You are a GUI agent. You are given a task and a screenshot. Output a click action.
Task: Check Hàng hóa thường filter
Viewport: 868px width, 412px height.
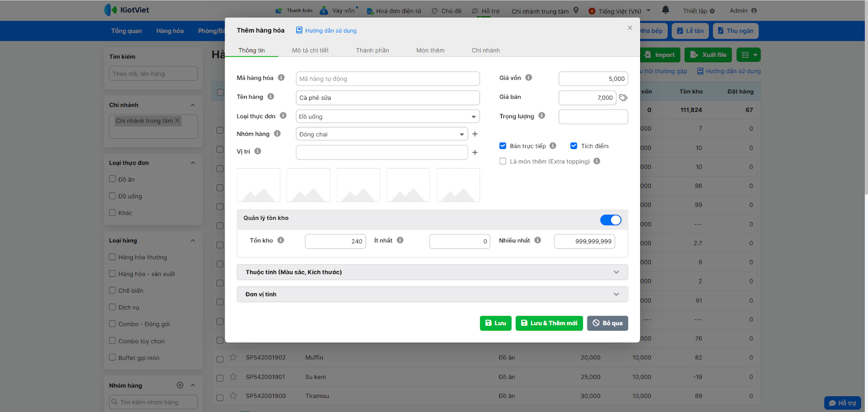(112, 257)
